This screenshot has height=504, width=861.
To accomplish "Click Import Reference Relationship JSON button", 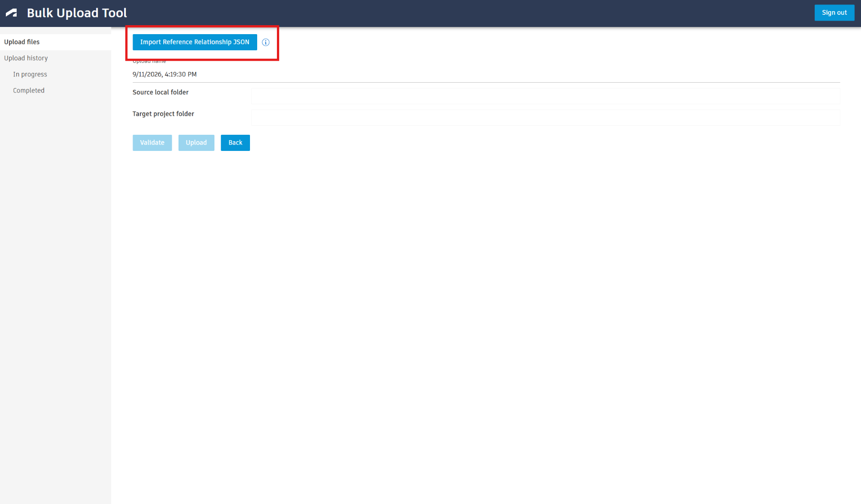I will pyautogui.click(x=195, y=42).
